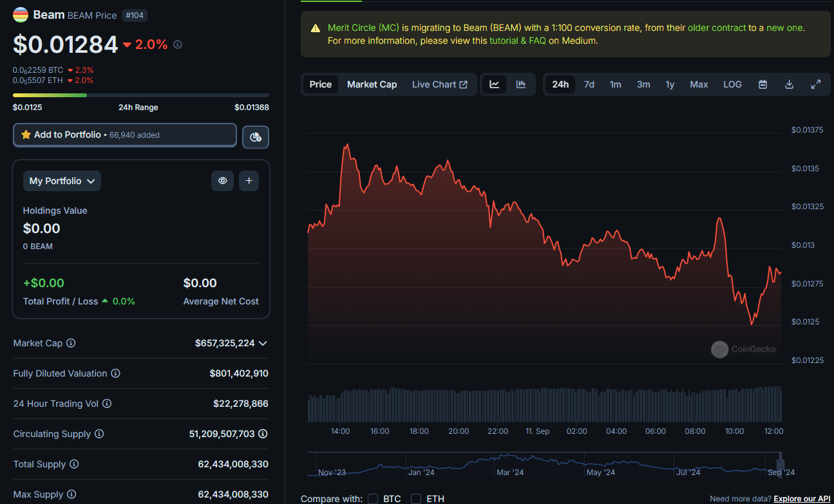Open Merit Circle (MC) link
This screenshot has height=504, width=834.
pyautogui.click(x=363, y=28)
